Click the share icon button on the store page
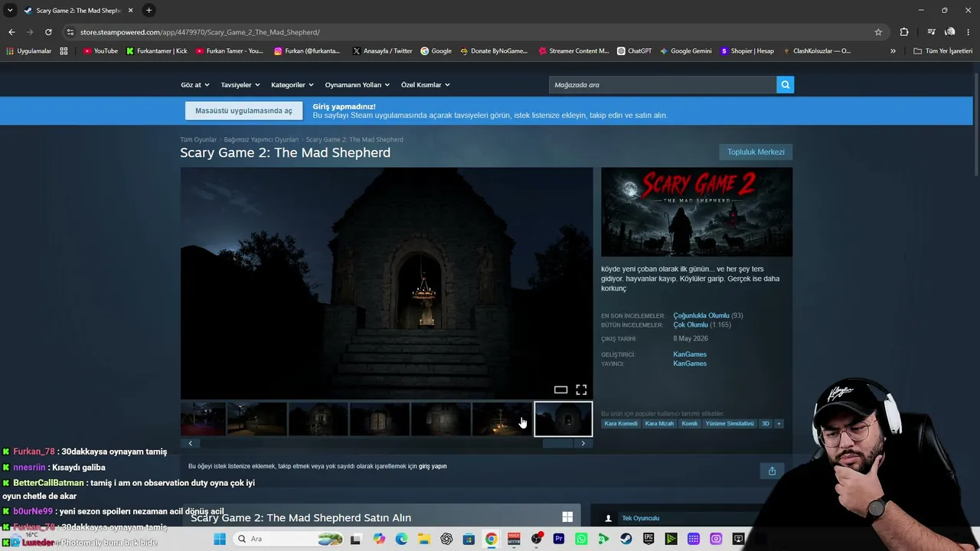The image size is (980, 551). pos(772,471)
